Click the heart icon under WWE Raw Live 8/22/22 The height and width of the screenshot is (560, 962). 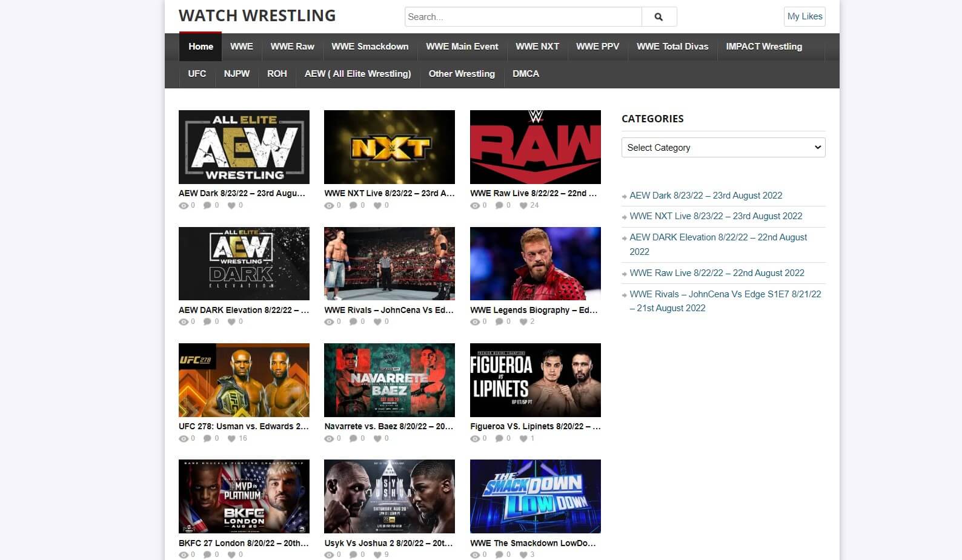pyautogui.click(x=523, y=206)
